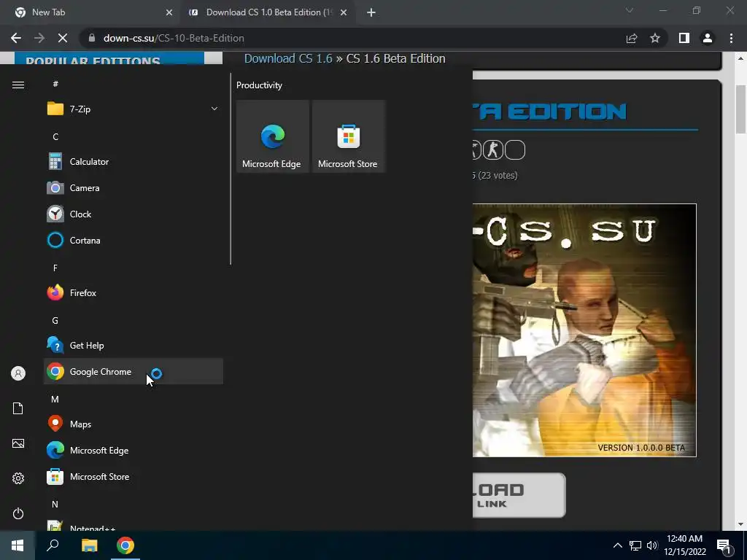The width and height of the screenshot is (747, 560).
Task: Open Get Help app
Action: 133,345
